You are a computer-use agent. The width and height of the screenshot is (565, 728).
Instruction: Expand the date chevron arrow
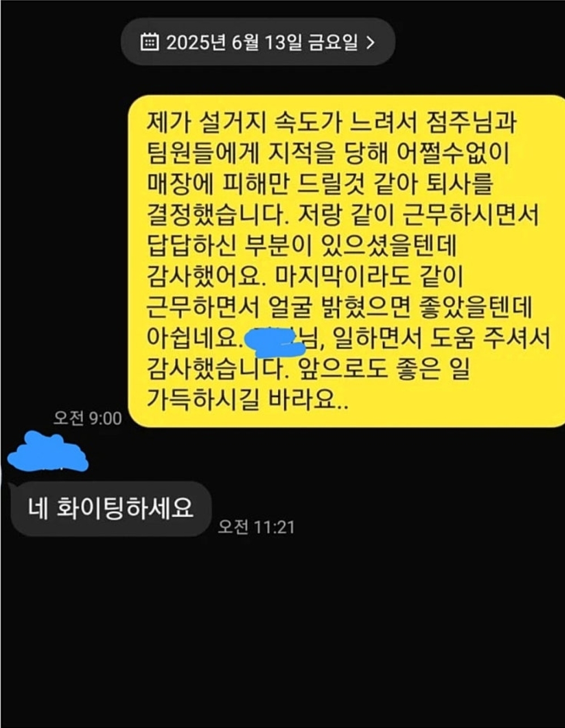pyautogui.click(x=370, y=43)
